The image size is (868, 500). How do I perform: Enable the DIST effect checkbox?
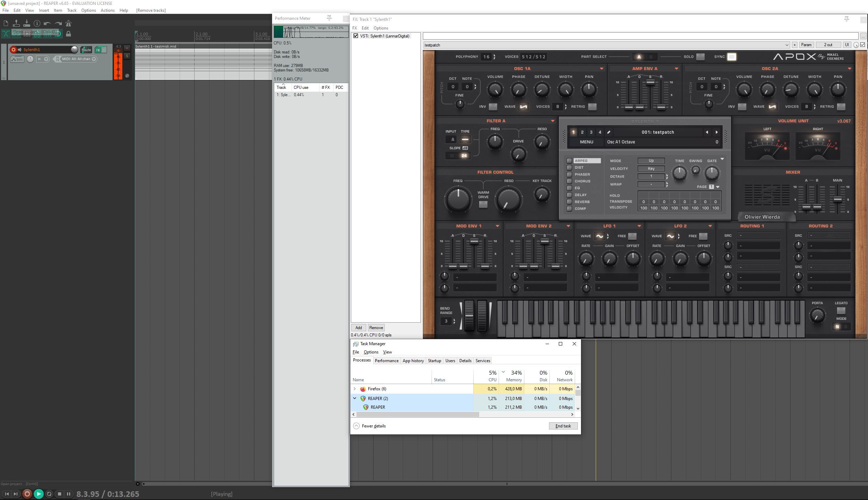click(569, 168)
